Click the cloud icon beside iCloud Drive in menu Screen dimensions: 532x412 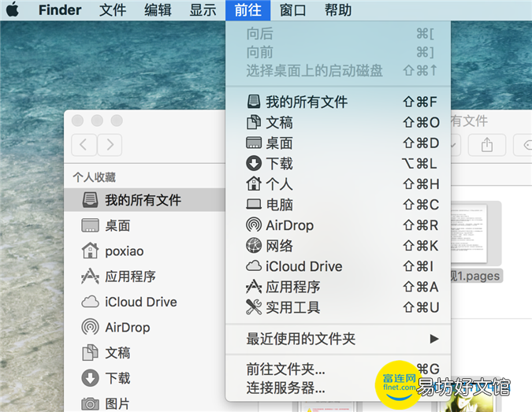pos(254,265)
